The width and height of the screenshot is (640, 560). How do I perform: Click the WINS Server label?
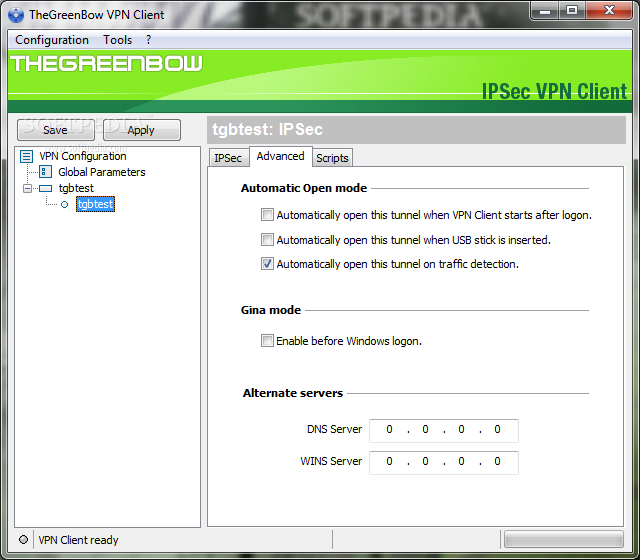click(331, 461)
